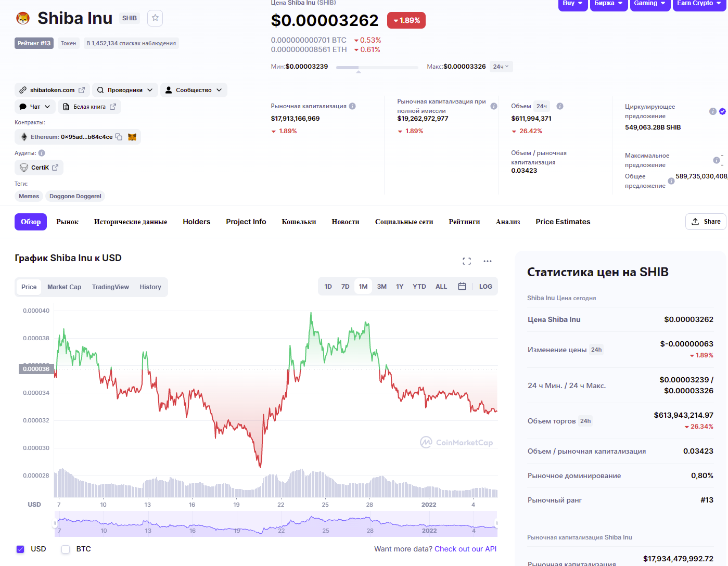Click the Memes tag
The width and height of the screenshot is (728, 566).
coord(29,196)
